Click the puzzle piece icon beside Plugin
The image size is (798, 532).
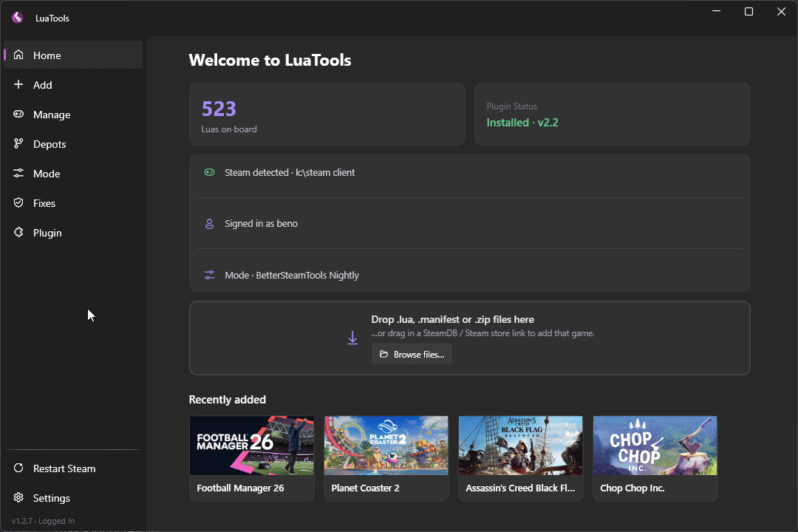click(18, 232)
